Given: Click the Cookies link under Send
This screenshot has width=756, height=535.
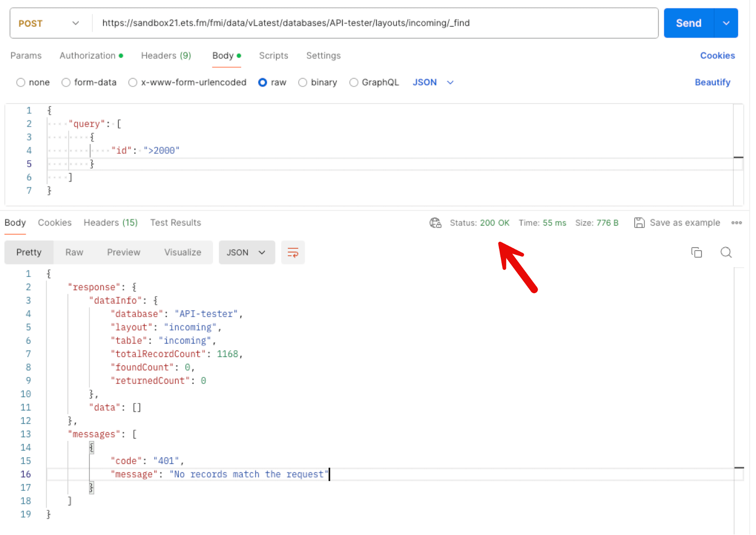Looking at the screenshot, I should (717, 56).
